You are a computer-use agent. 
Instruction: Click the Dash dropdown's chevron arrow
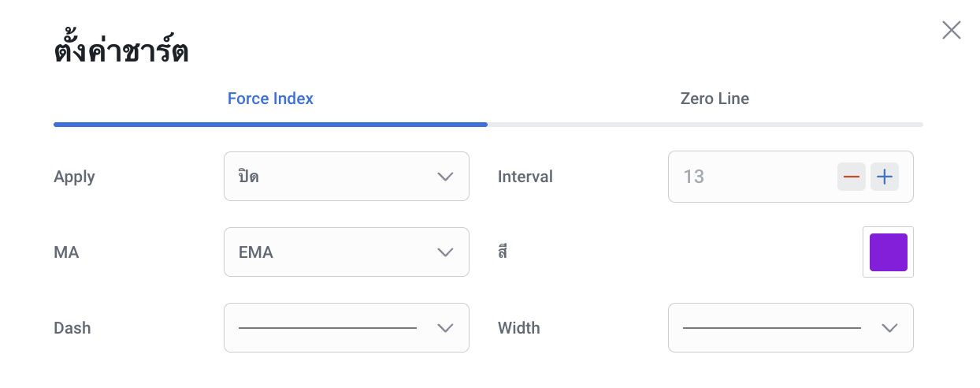tap(445, 328)
